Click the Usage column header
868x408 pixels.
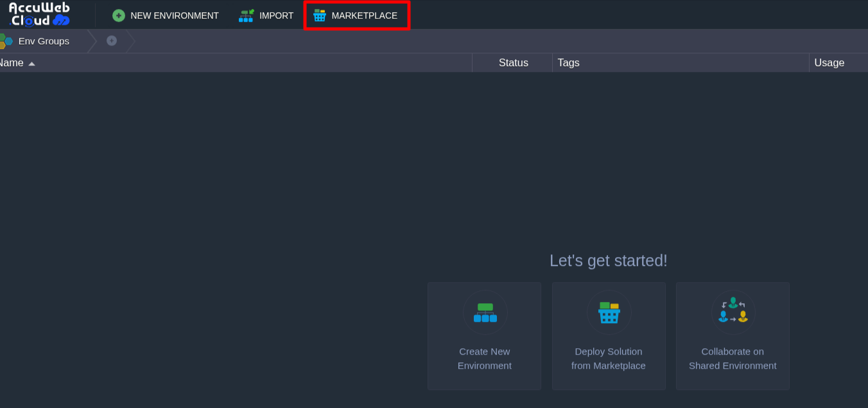[x=829, y=63]
